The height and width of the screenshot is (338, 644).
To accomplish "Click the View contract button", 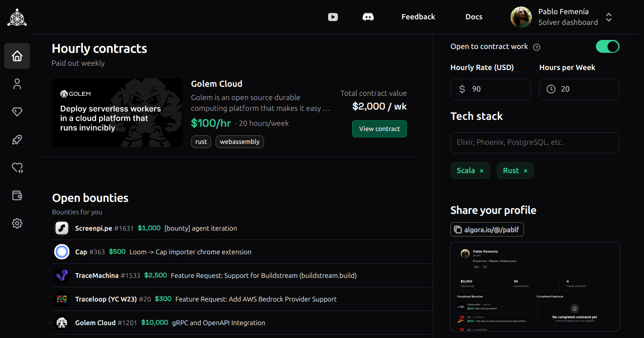I will tap(379, 129).
